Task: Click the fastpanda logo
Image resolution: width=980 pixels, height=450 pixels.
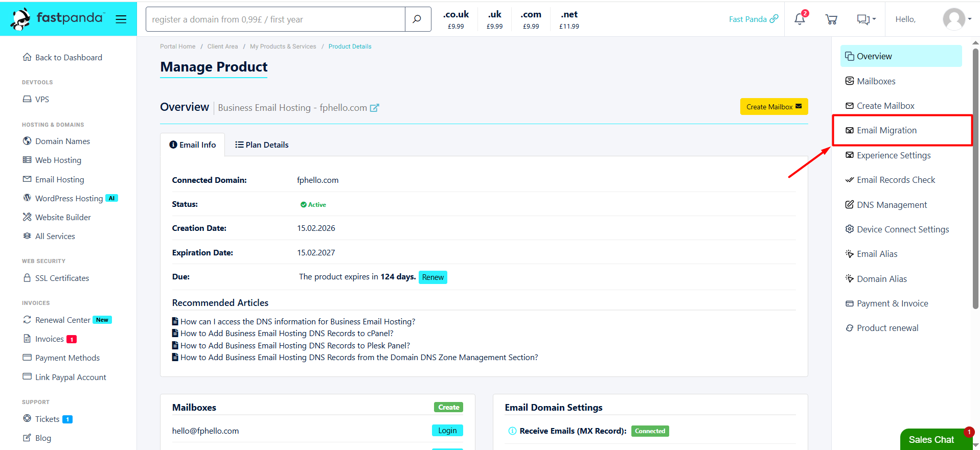Action: tap(57, 19)
